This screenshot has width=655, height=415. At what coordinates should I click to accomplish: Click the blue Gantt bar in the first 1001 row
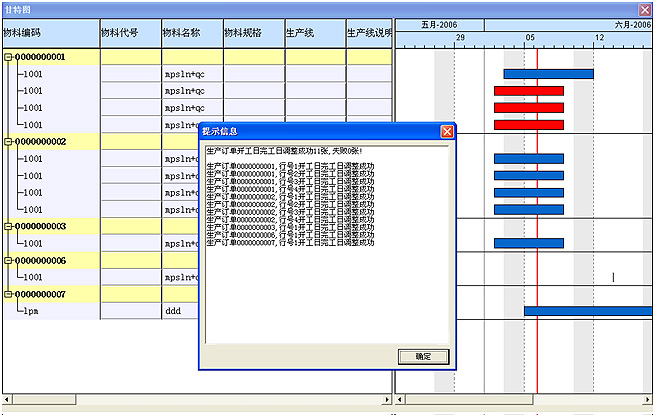tap(548, 74)
